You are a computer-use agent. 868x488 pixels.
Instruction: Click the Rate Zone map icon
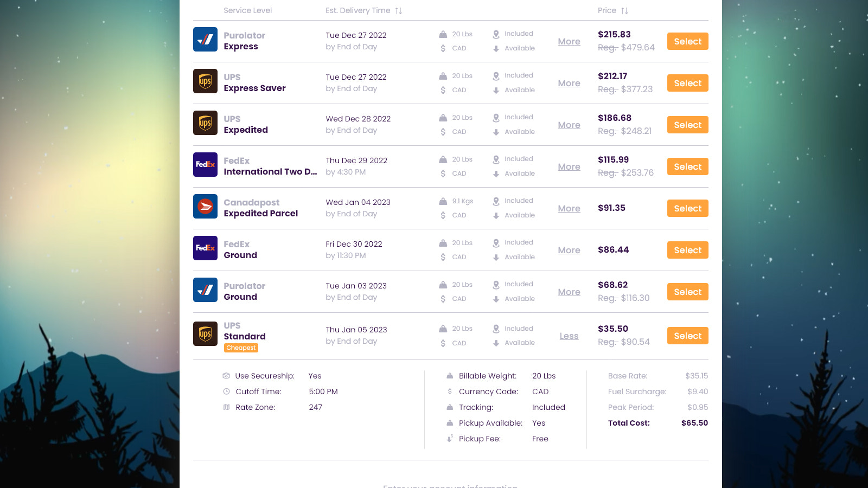coord(226,407)
